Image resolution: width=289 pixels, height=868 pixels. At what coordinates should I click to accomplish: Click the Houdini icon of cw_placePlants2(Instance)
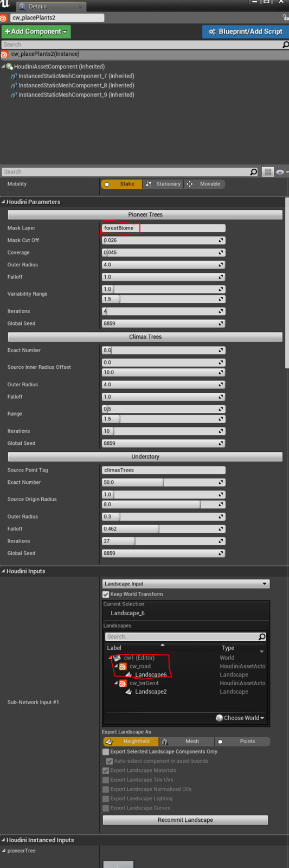(x=4, y=54)
